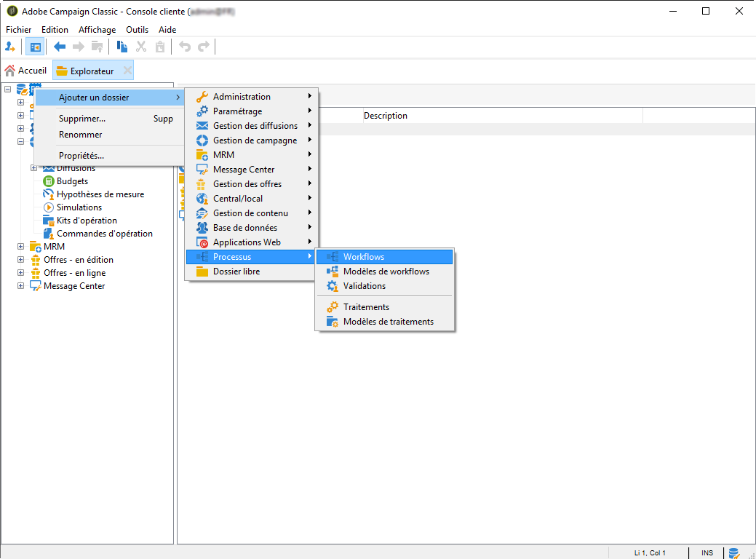Click the Traitements gears icon
This screenshot has height=559, width=756.
[333, 306]
